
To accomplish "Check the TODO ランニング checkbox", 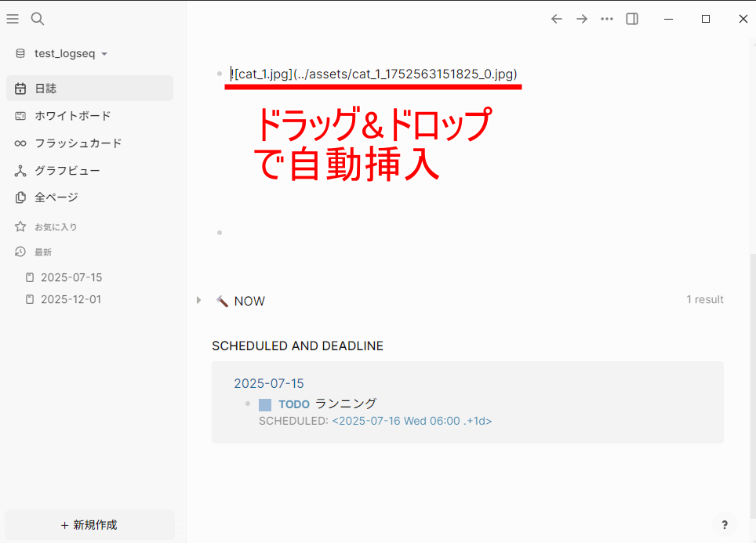I will (x=265, y=405).
